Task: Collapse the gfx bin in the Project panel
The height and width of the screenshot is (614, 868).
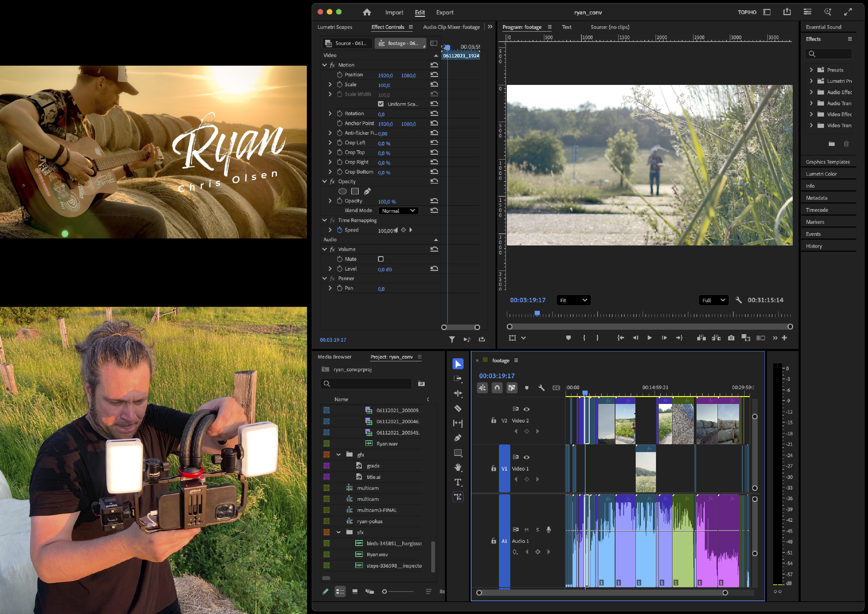Action: 339,455
